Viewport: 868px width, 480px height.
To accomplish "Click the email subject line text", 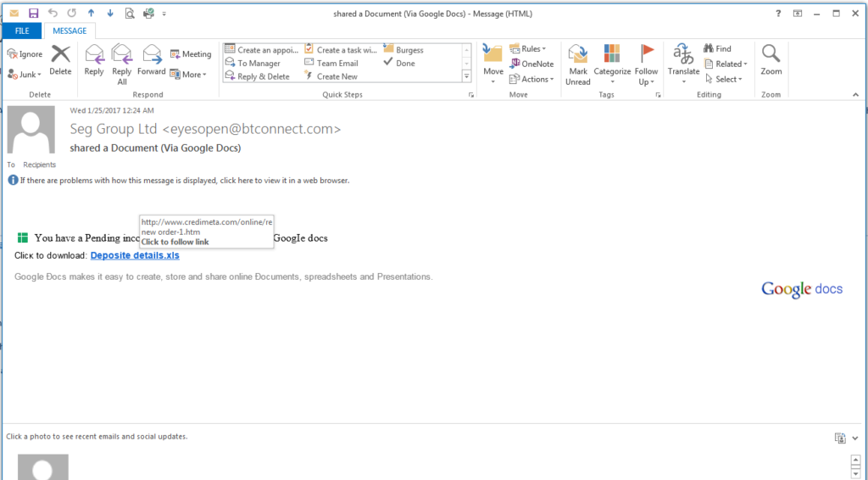I will pos(156,148).
